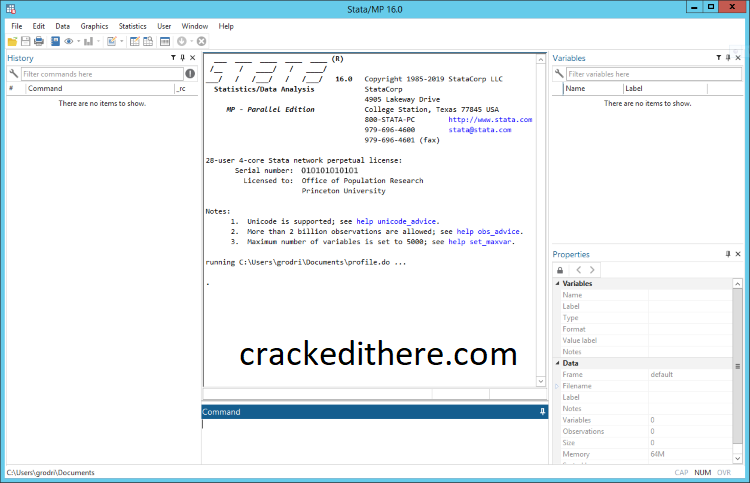Open the Do-file Editor dropdown arrow
The image size is (750, 483).
(121, 42)
